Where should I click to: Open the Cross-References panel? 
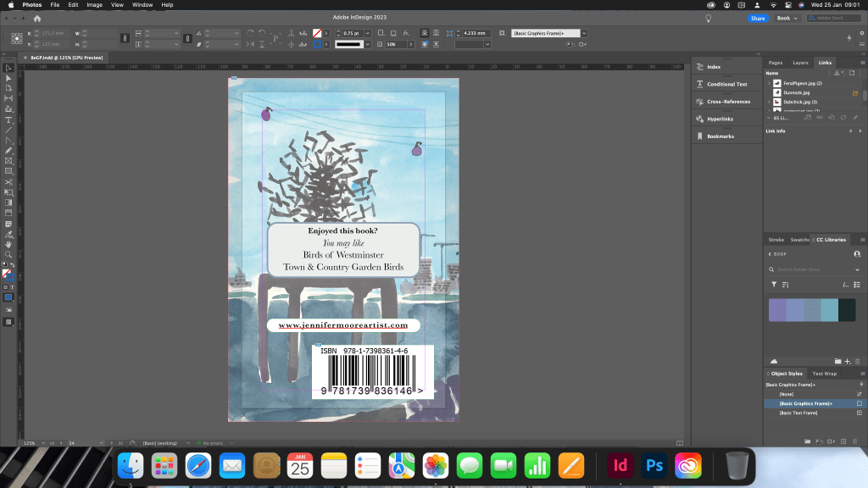(728, 102)
